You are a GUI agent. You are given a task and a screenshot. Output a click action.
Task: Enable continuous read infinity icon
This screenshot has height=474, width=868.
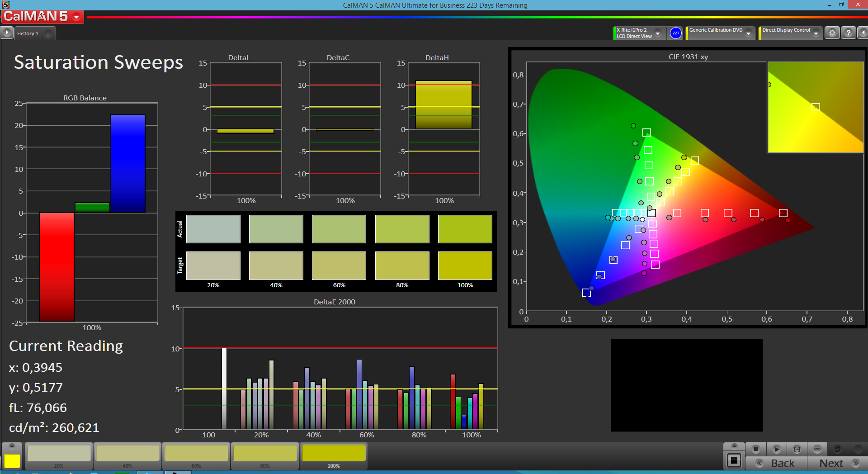[817, 449]
